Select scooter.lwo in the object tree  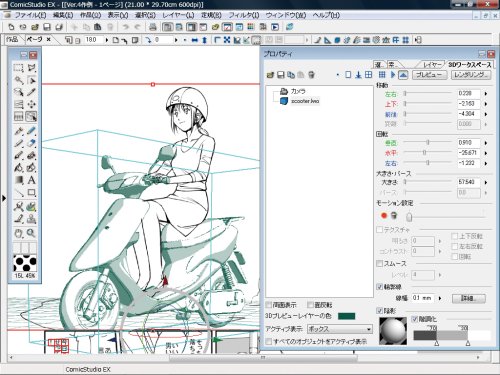[300, 101]
